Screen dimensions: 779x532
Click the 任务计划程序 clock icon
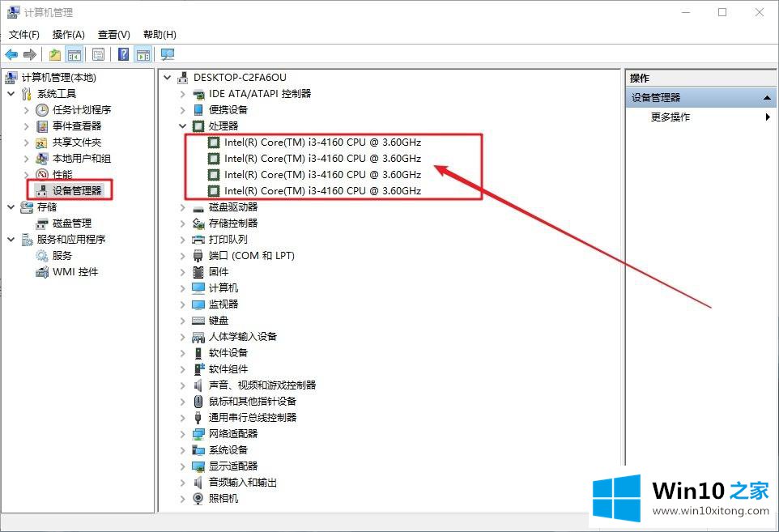(42, 110)
